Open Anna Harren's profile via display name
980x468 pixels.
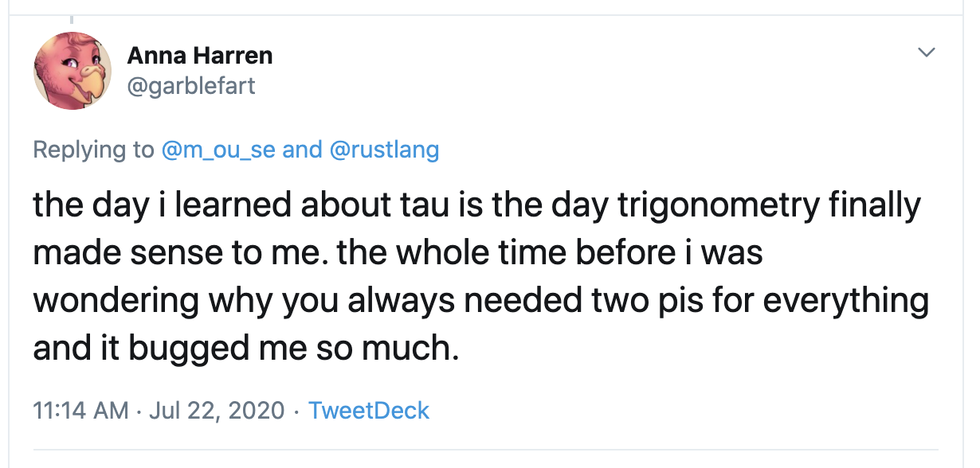pyautogui.click(x=200, y=56)
